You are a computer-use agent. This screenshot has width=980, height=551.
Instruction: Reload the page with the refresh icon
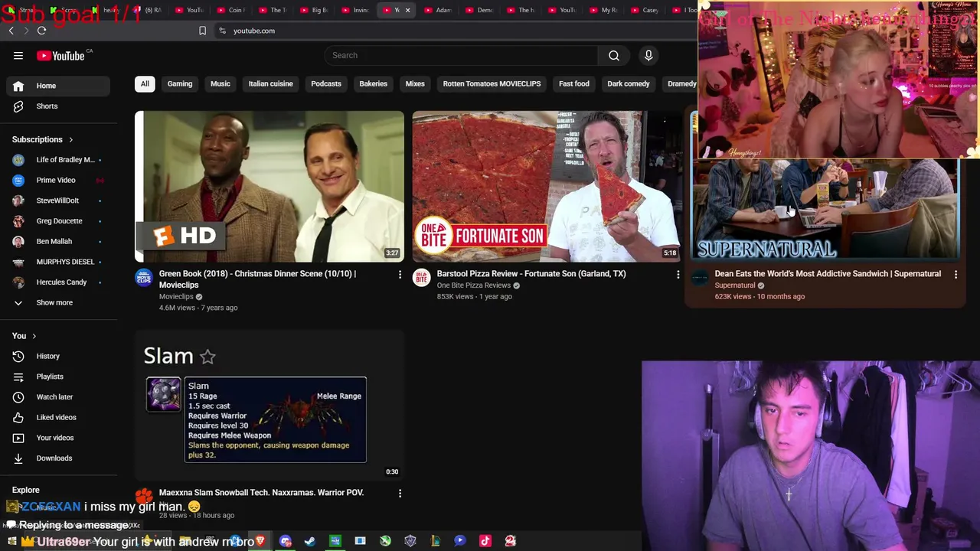point(41,31)
